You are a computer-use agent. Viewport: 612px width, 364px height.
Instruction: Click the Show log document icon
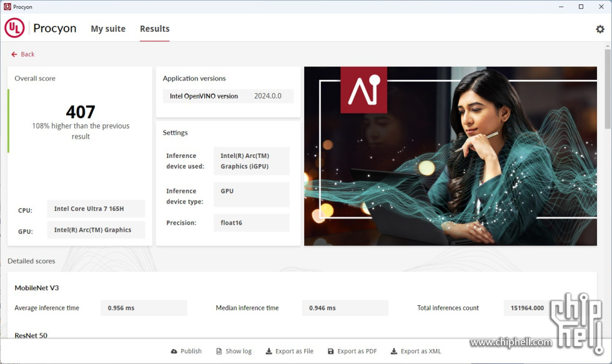click(219, 351)
